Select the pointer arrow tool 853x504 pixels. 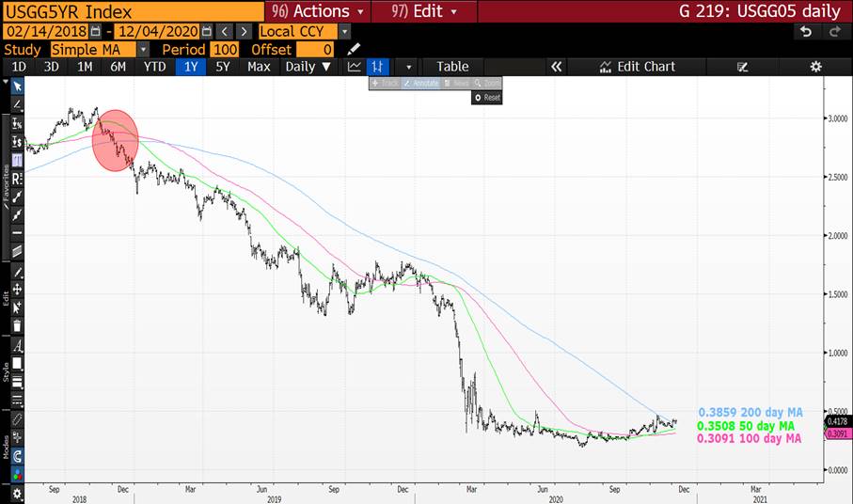tap(17, 87)
